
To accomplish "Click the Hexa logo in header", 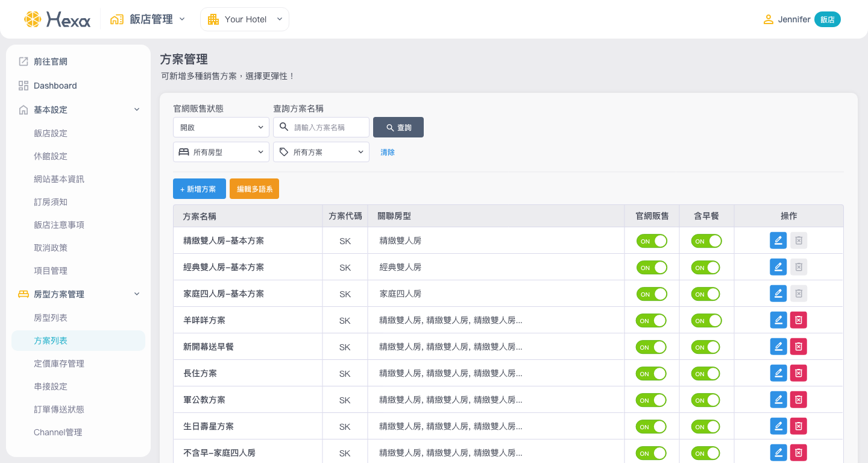I will pos(57,19).
